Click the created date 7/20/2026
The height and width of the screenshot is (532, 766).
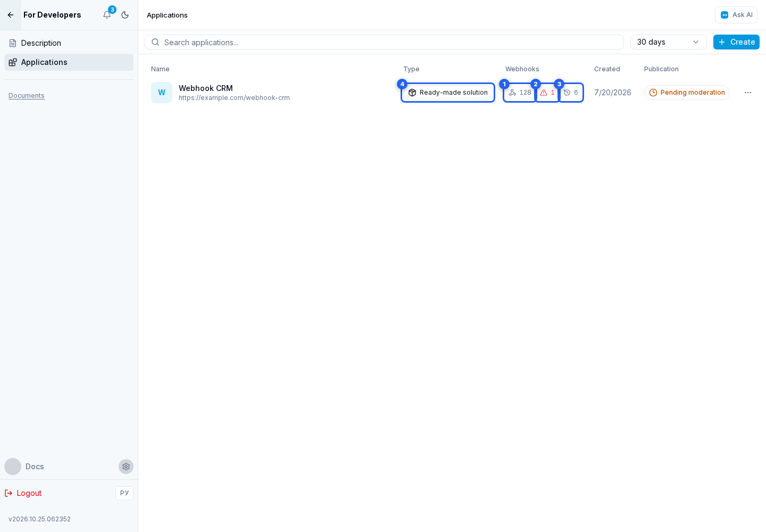[613, 93]
